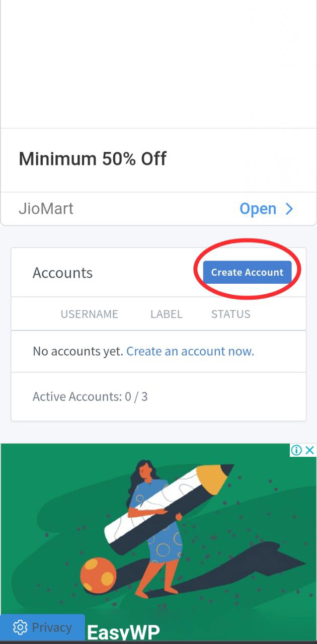The width and height of the screenshot is (317, 644).
Task: Select the USERNAME column header
Action: pyautogui.click(x=89, y=314)
